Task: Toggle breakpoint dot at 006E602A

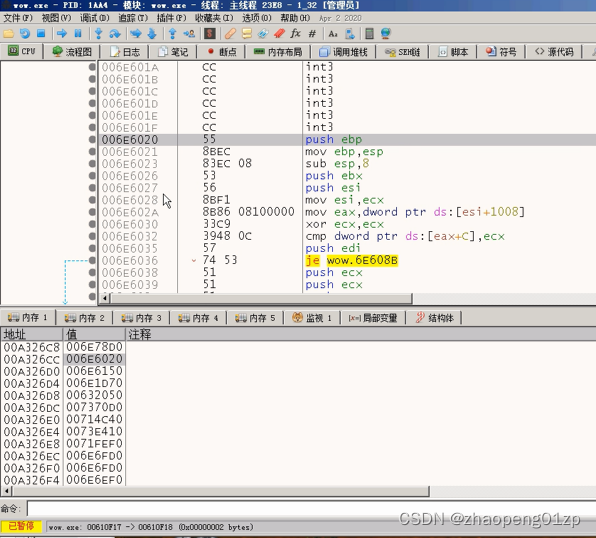Action: click(92, 212)
